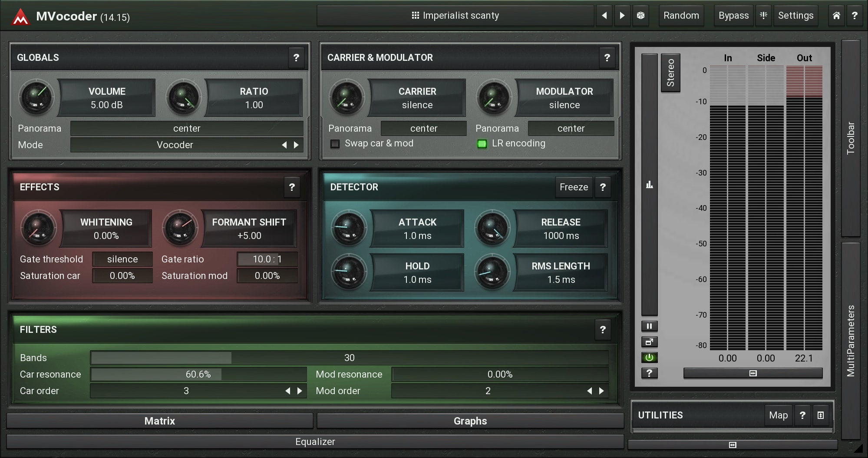Image resolution: width=868 pixels, height=458 pixels.
Task: Select next Mode with right arrow
Action: pyautogui.click(x=296, y=145)
